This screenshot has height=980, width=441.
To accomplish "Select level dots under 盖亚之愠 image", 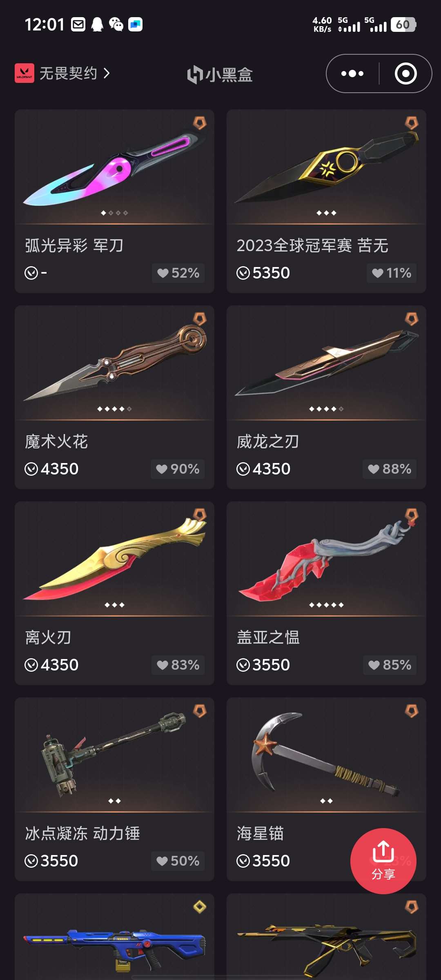I will pos(326,605).
